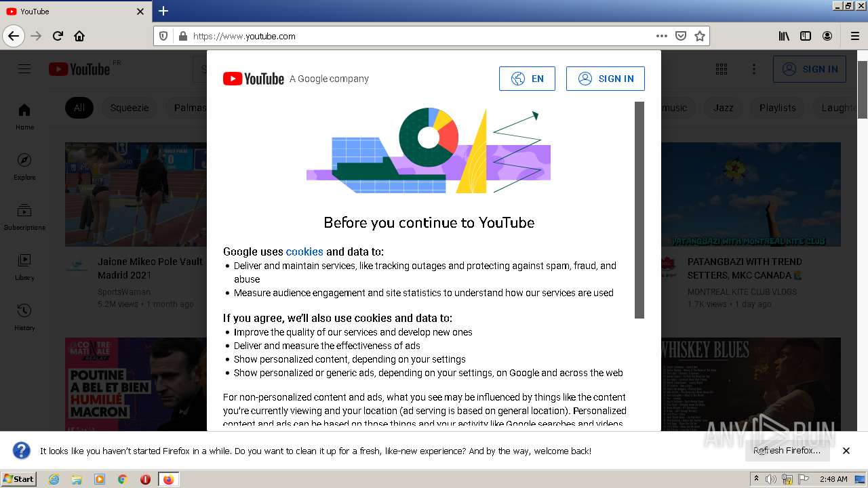
Task: Open the Firefox home page
Action: click(79, 36)
